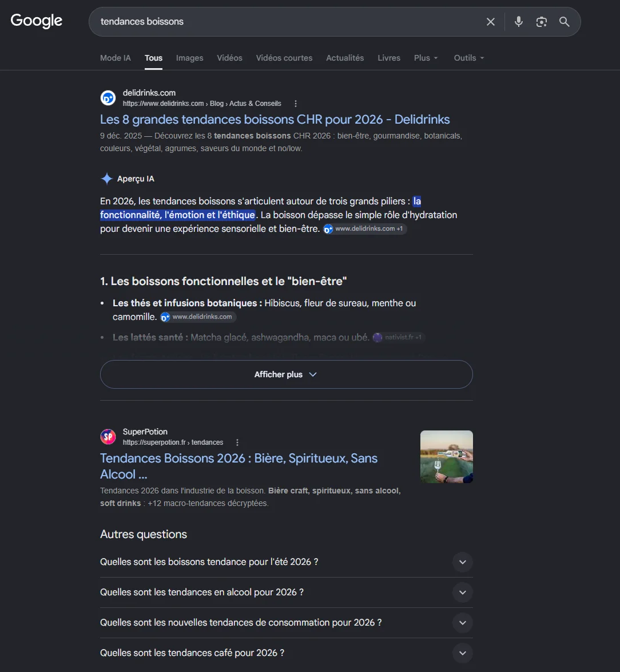Expand question about tendances café 2026
The height and width of the screenshot is (672, 620).
[286, 653]
